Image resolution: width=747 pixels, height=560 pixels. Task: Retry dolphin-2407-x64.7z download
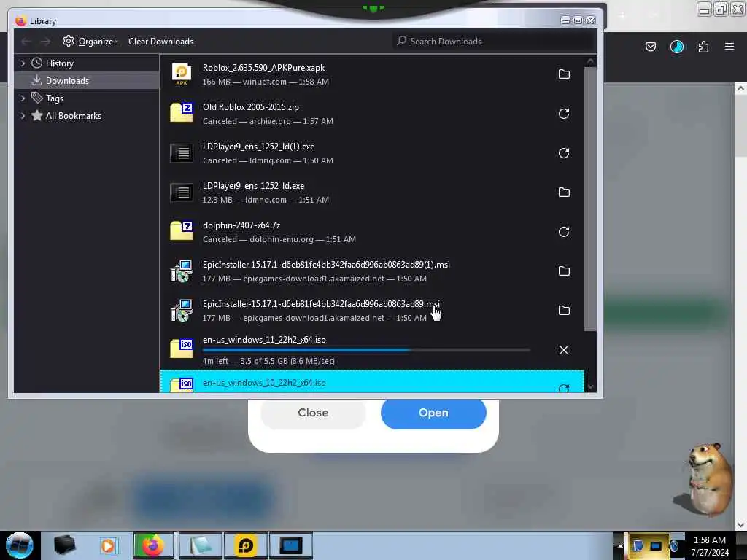tap(564, 232)
